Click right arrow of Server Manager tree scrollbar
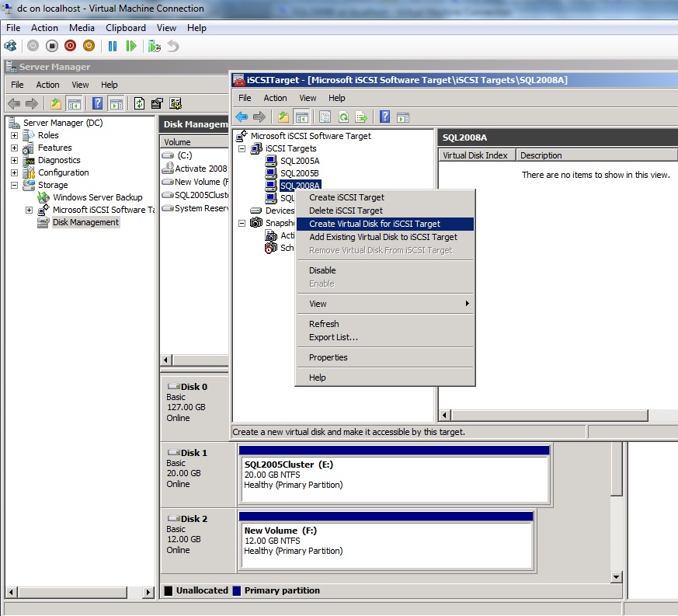The height and width of the screenshot is (616, 678). tap(148, 592)
